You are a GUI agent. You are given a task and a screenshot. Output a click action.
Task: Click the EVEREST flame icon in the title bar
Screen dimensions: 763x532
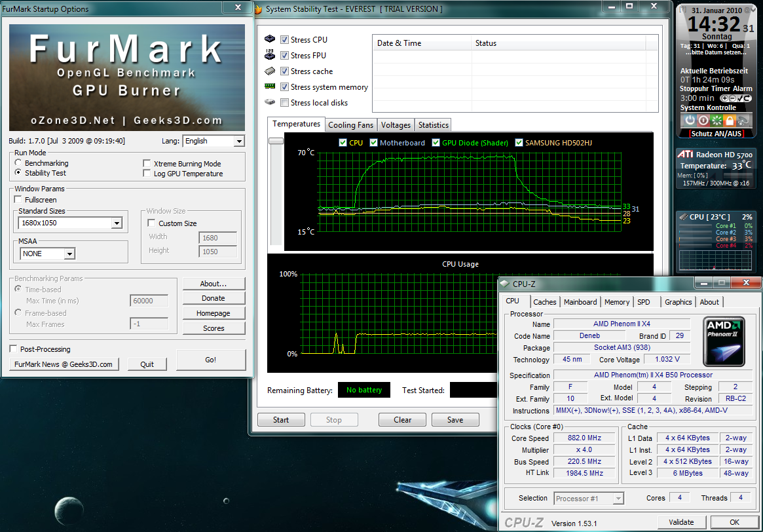coord(259,9)
